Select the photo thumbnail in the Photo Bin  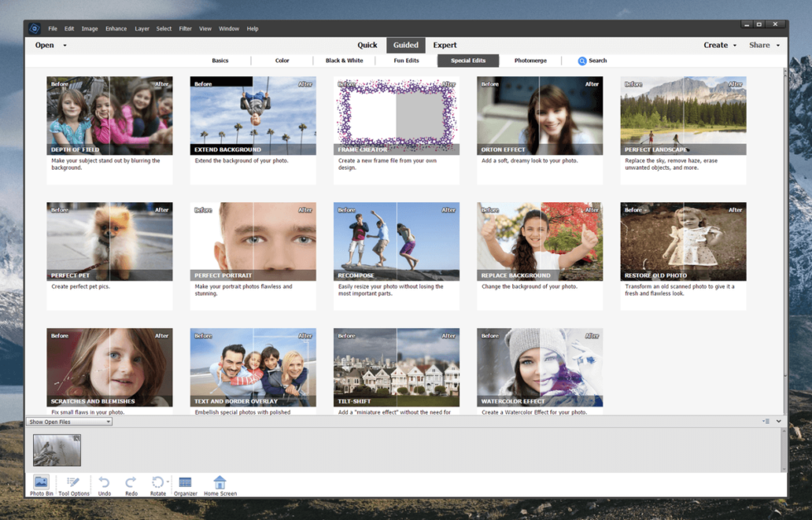point(56,450)
